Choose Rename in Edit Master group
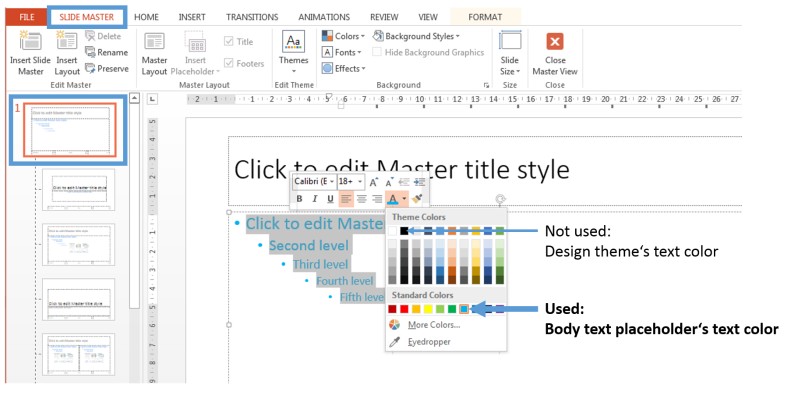Image resolution: width=800 pixels, height=396 pixels. pos(106,52)
